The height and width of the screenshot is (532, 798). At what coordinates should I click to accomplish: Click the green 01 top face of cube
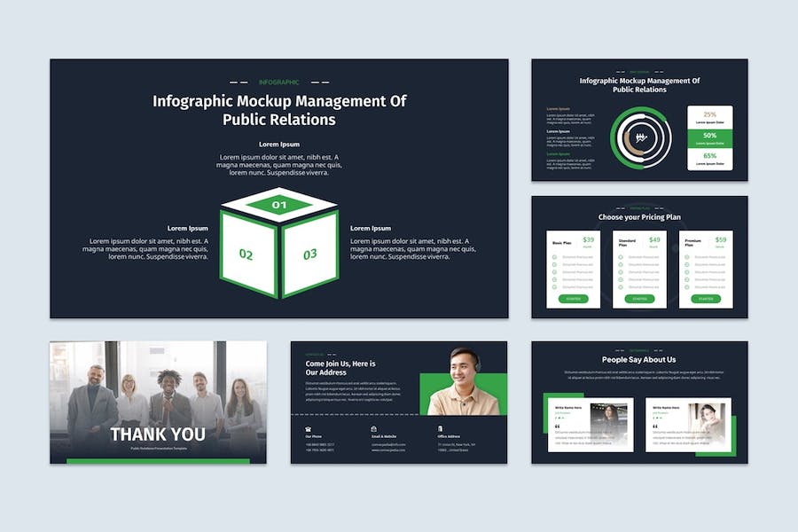click(279, 205)
